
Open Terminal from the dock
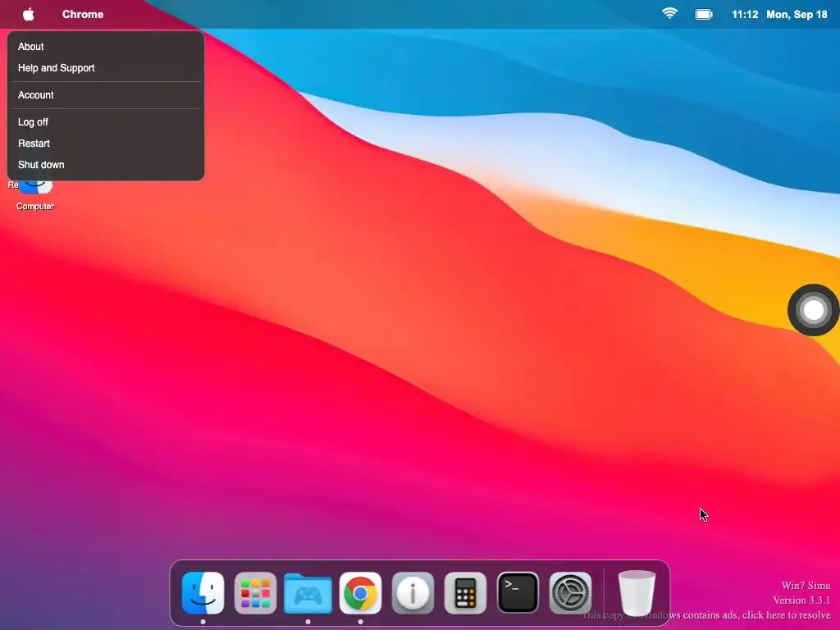[518, 593]
